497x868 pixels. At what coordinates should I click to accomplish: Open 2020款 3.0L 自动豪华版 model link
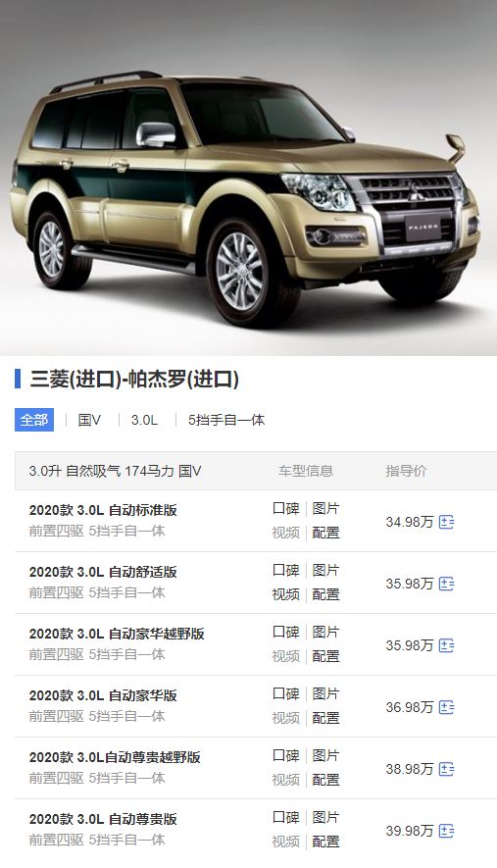(x=103, y=695)
